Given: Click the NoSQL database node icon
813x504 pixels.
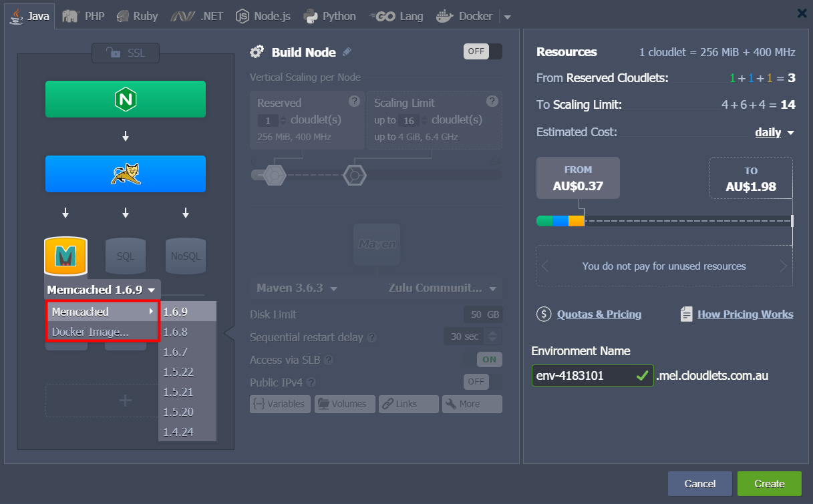Looking at the screenshot, I should click(x=186, y=256).
